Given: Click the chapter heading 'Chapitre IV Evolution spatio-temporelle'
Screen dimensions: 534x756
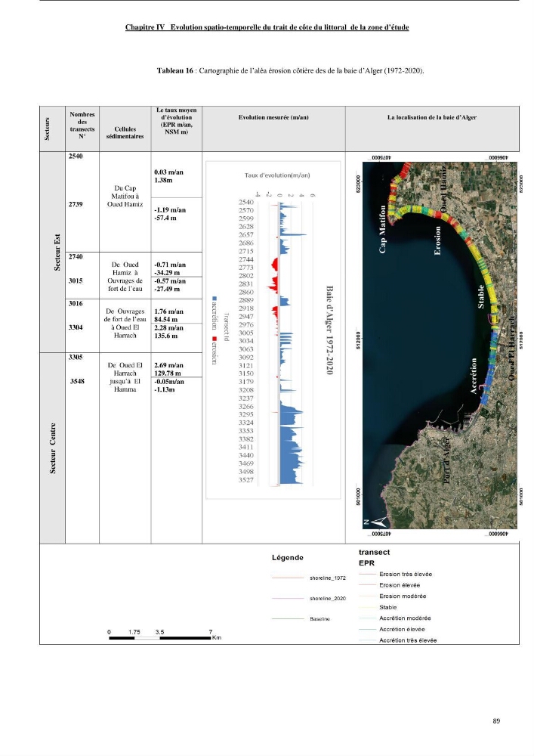Looking at the screenshot, I should click(267, 27).
